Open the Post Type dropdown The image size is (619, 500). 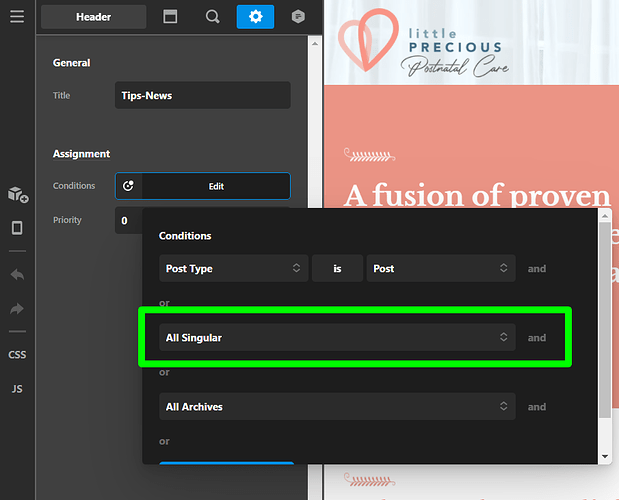pyautogui.click(x=234, y=268)
